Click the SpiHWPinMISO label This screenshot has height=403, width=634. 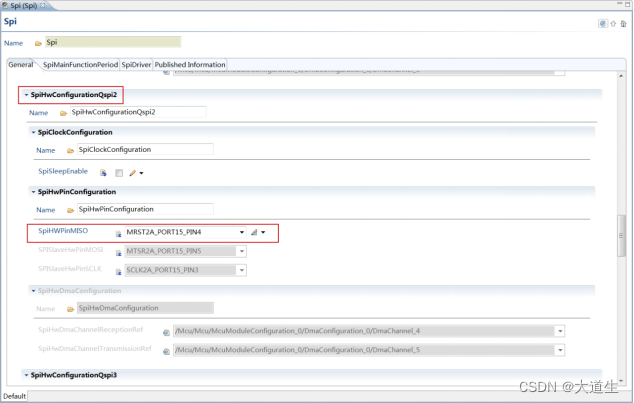[x=63, y=231]
